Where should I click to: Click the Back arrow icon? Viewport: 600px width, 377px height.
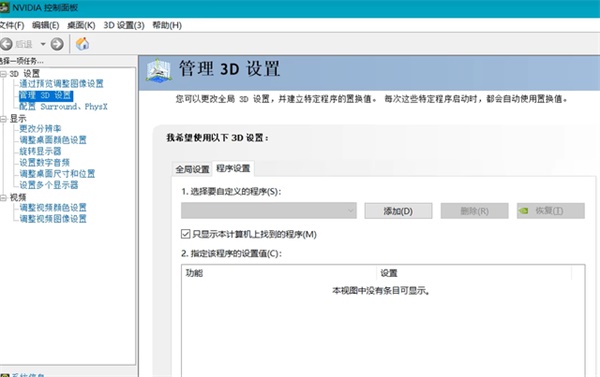pyautogui.click(x=6, y=44)
